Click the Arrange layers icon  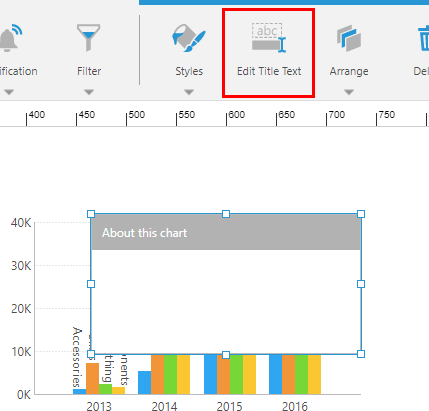click(349, 38)
